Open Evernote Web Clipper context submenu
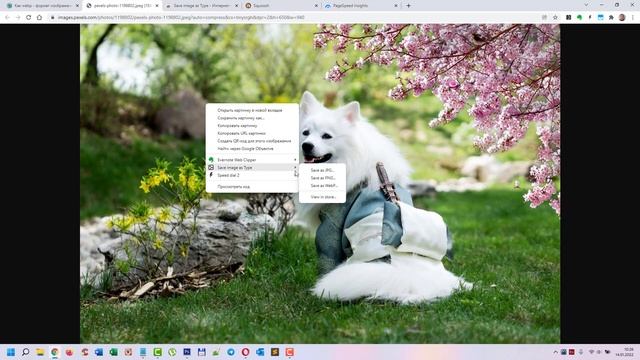 coord(252,160)
